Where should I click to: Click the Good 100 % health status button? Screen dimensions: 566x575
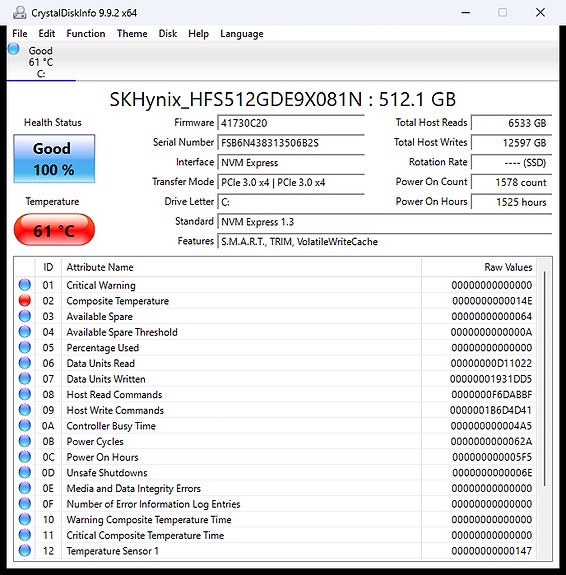[x=54, y=159]
